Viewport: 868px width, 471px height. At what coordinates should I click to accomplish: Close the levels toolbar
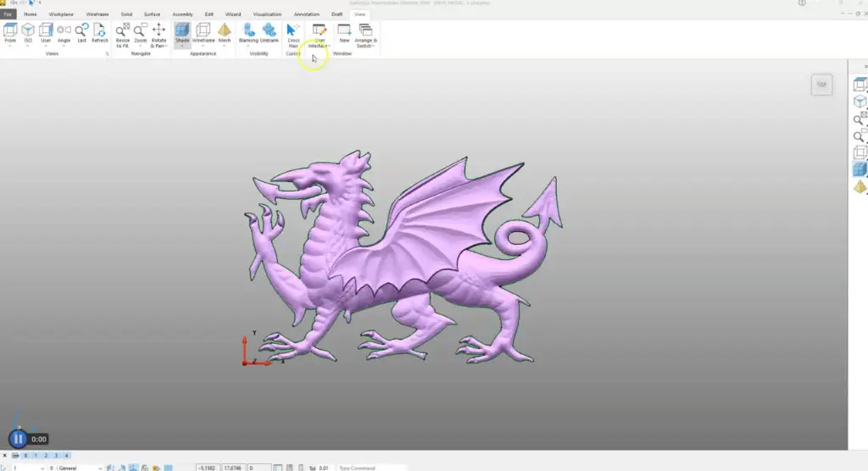click(x=4, y=456)
